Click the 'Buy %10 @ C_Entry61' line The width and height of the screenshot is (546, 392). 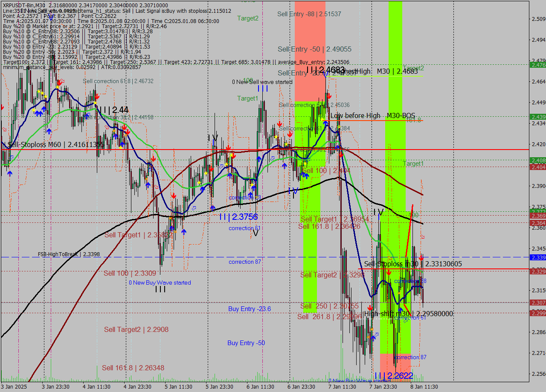click(76, 36)
